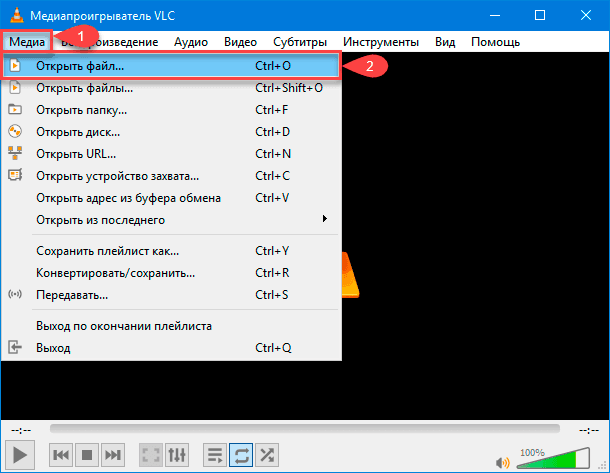Choose Сохранить плейлист как... entry
Viewport: 610px width, 473px height.
point(171,251)
